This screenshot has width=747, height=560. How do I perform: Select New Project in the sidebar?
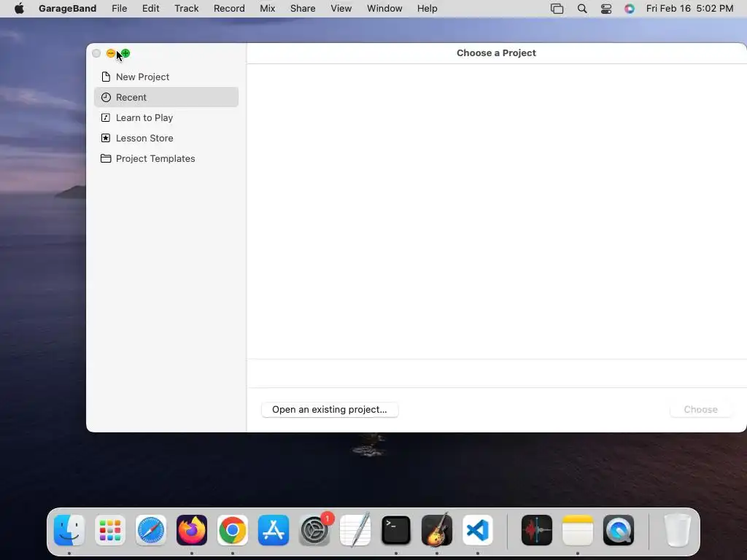click(166, 77)
